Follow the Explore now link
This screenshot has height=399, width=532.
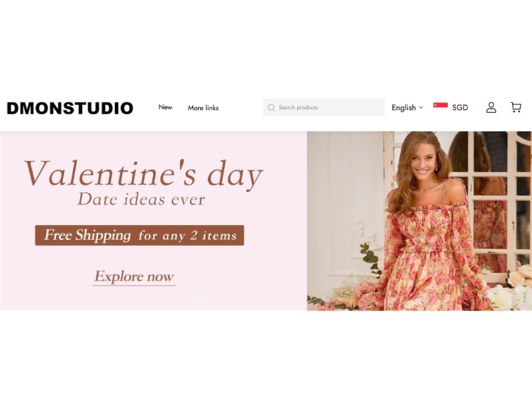tap(134, 277)
